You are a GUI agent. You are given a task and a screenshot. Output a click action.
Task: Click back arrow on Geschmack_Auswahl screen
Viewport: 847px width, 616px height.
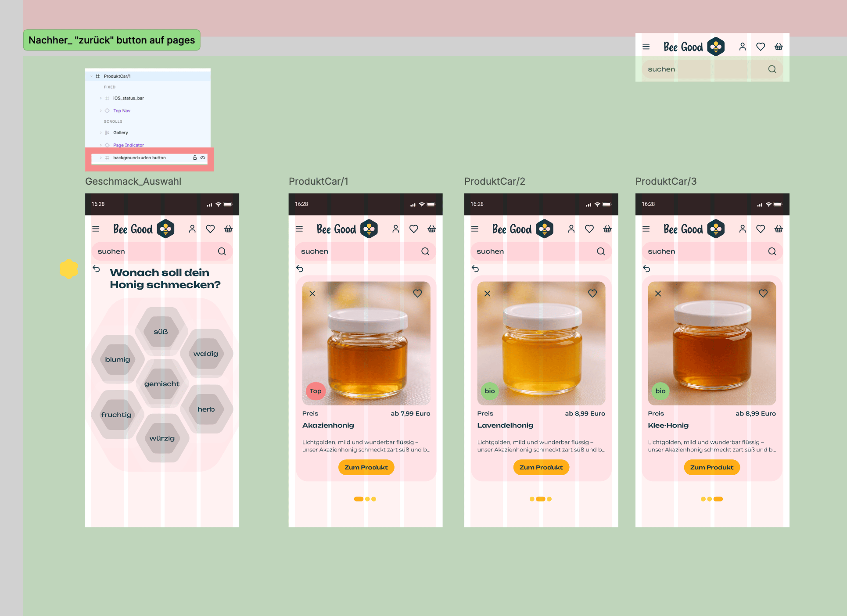tap(97, 269)
